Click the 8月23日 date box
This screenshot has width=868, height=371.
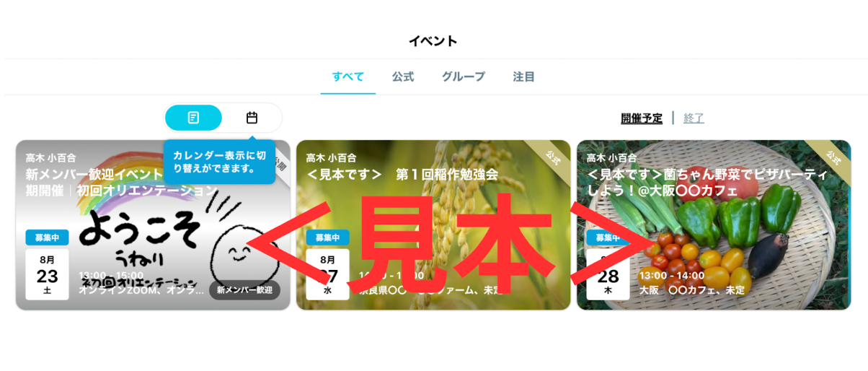tap(48, 274)
